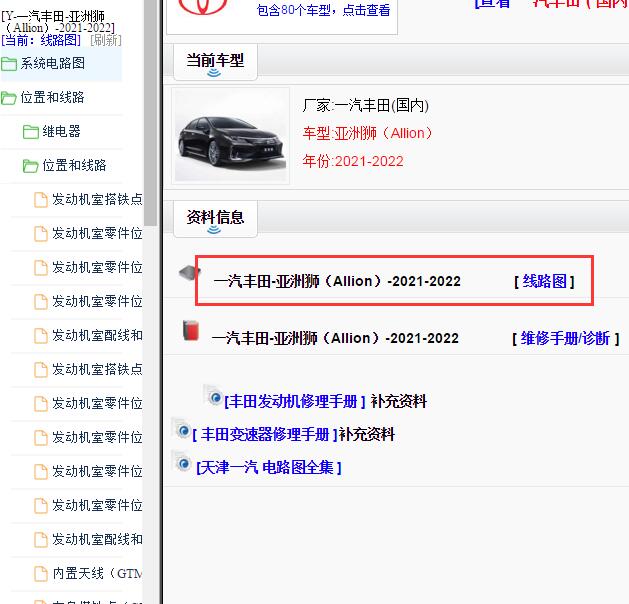629x604 pixels.
Task: Open the [线路图] link
Action: point(544,282)
